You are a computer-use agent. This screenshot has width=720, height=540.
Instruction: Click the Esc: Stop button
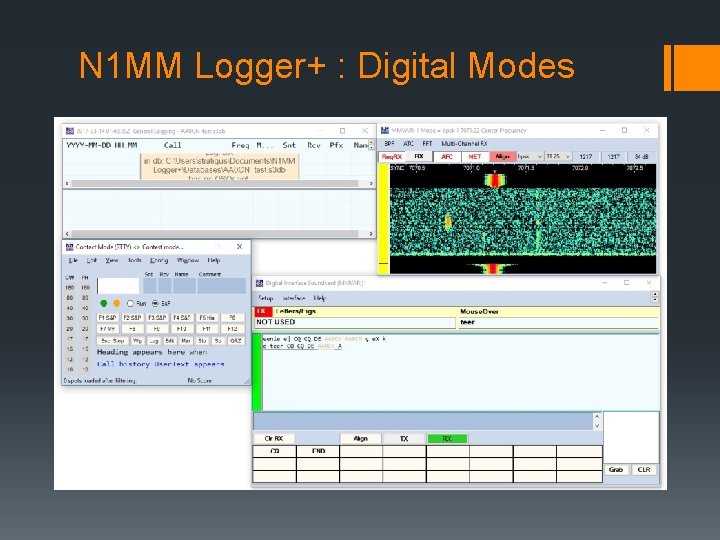pos(112,341)
